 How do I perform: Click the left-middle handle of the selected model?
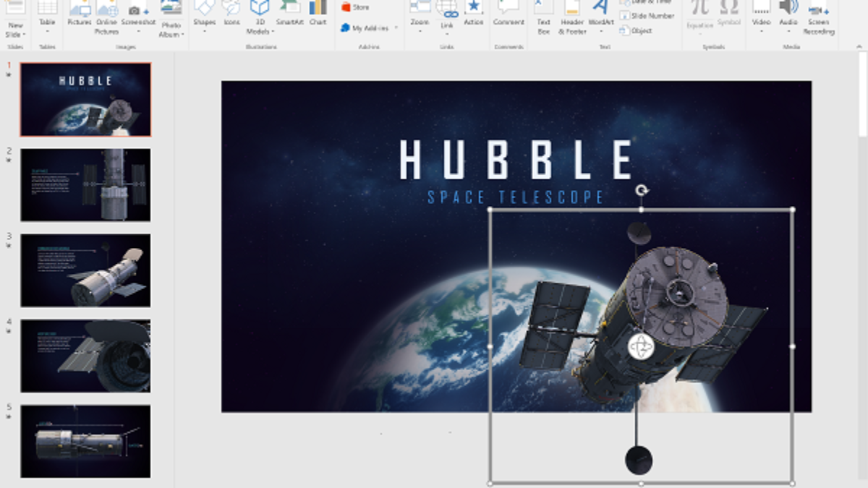click(490, 346)
